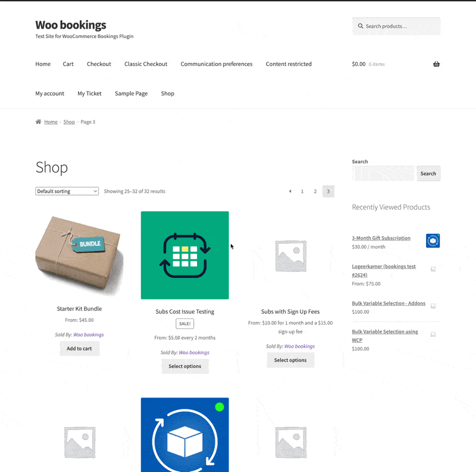Click Woo bookings vendor under Subs Cost Issue
This screenshot has width=476, height=472.
195,352
